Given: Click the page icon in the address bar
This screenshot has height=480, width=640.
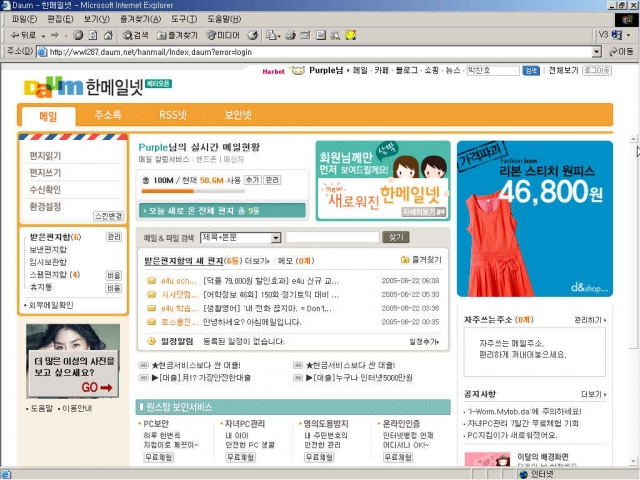Looking at the screenshot, I should 42,52.
